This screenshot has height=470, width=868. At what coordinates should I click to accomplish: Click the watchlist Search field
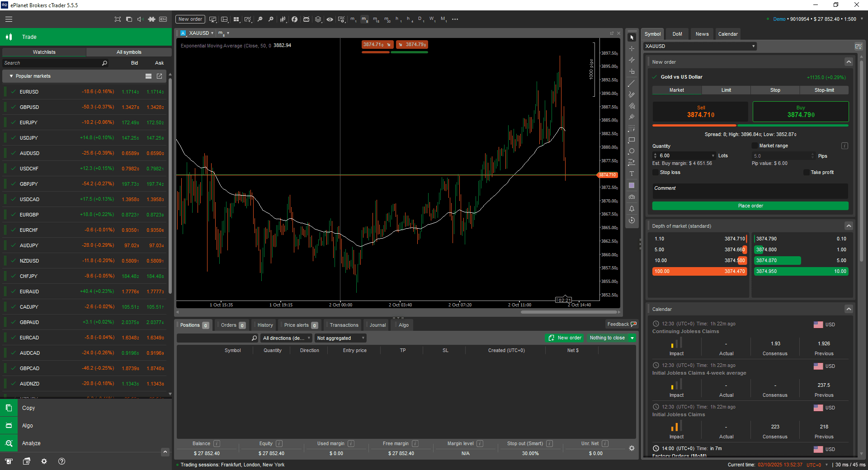[52, 63]
